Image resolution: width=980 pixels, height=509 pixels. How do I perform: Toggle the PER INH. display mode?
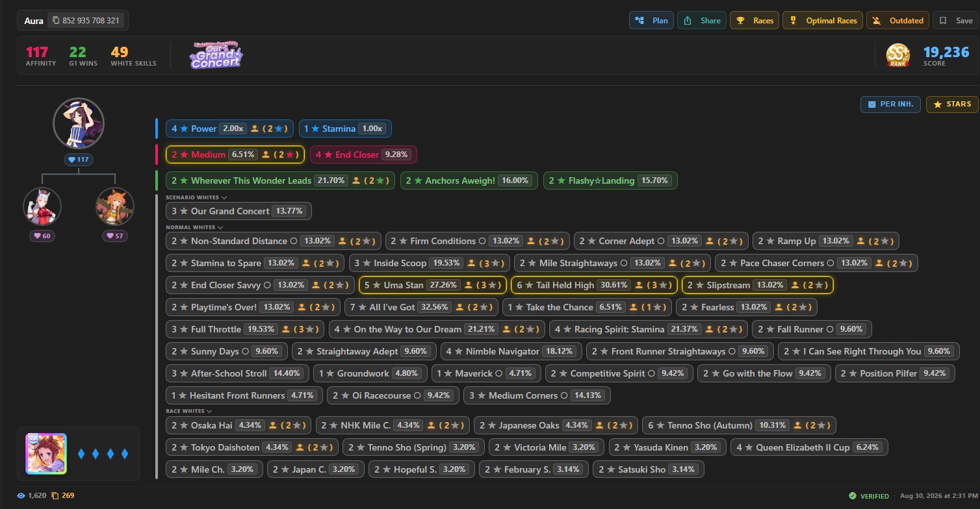(x=890, y=104)
